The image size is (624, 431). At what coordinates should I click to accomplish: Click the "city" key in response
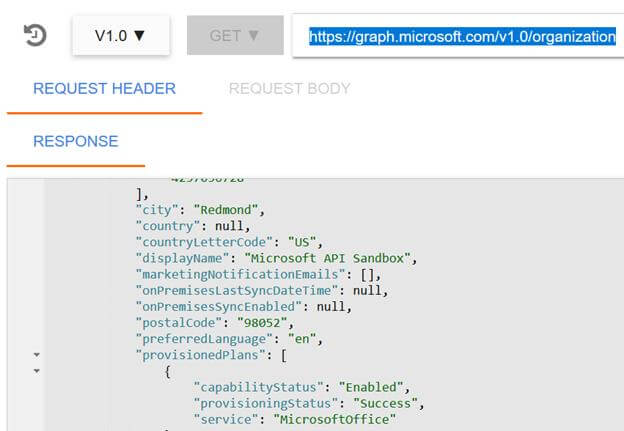tap(157, 210)
